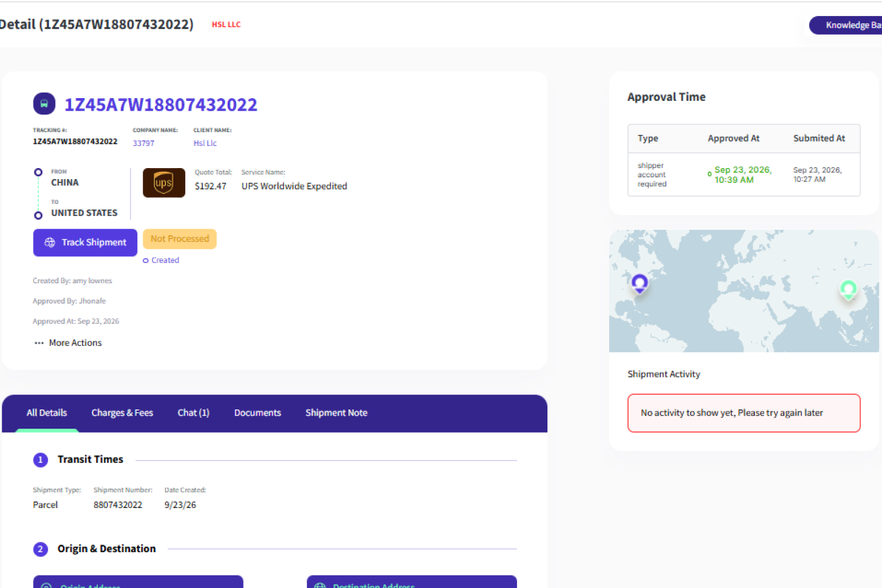The width and height of the screenshot is (882, 588).
Task: Click the step 2 Origin & Destination badge
Action: click(x=40, y=549)
